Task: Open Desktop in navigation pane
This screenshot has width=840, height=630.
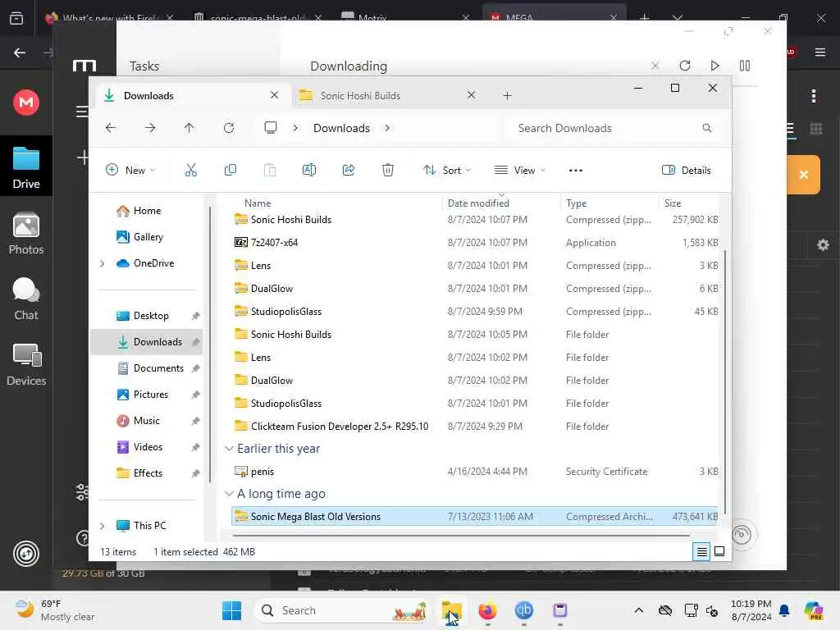Action: tap(151, 316)
